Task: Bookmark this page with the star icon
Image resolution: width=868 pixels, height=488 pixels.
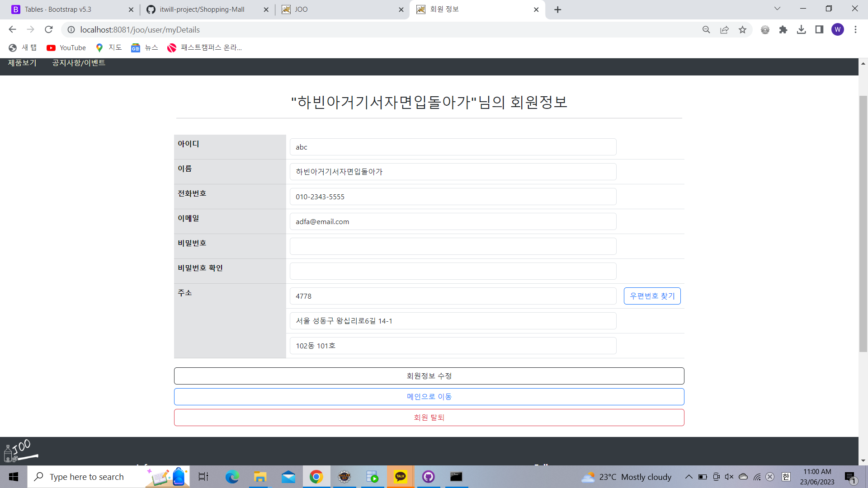Action: coord(743,29)
